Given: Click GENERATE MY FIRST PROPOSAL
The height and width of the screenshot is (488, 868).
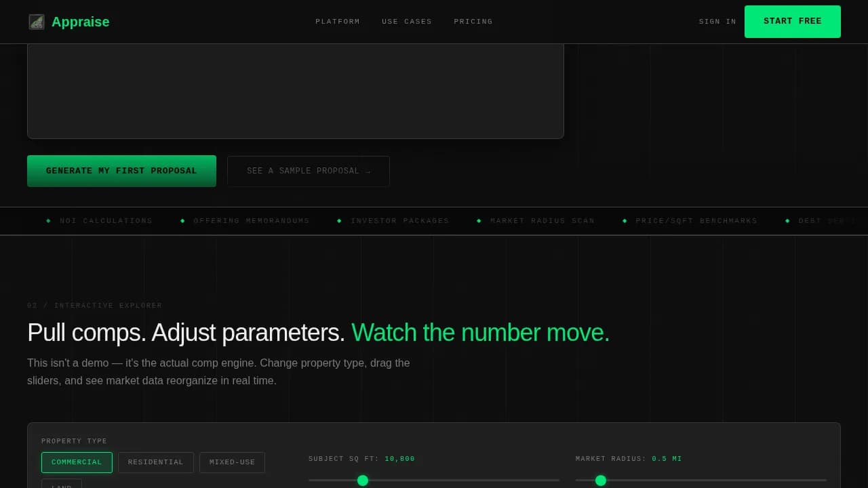Looking at the screenshot, I should 121,171.
